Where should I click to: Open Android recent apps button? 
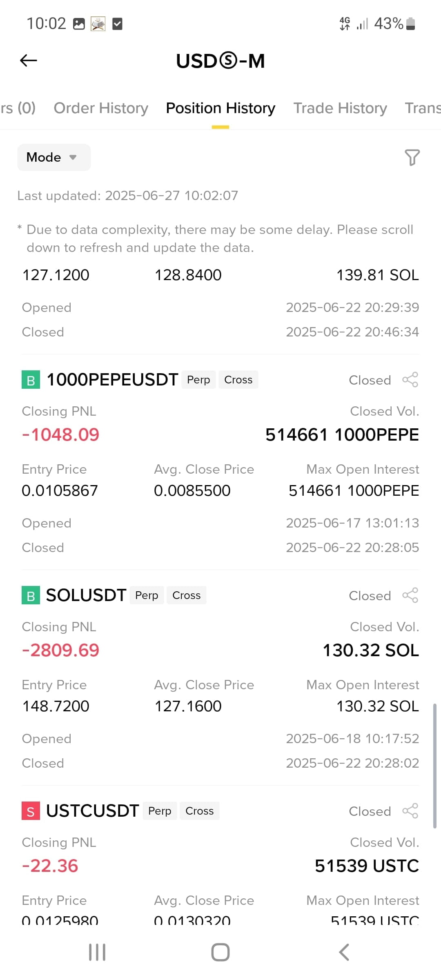(x=97, y=952)
